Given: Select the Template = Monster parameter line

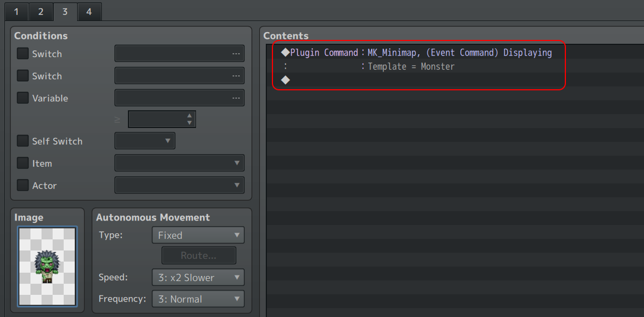Looking at the screenshot, I should click(411, 66).
